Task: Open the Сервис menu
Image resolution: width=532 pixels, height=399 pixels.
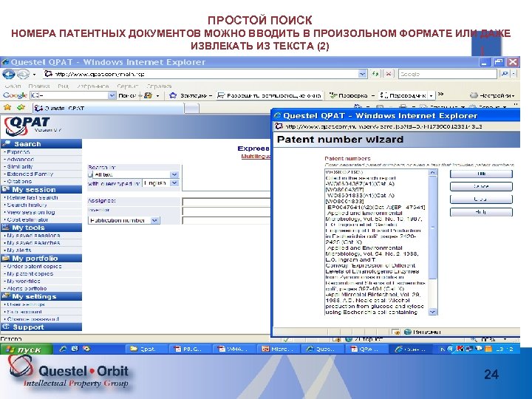Action: click(128, 86)
